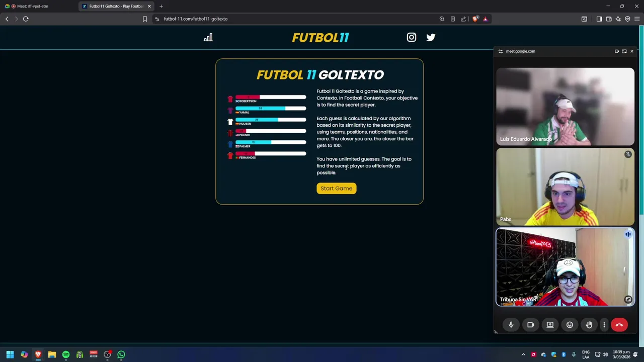Select the Futbol11 Goltexto tab
Screen dimensions: 644x362
coord(115,6)
